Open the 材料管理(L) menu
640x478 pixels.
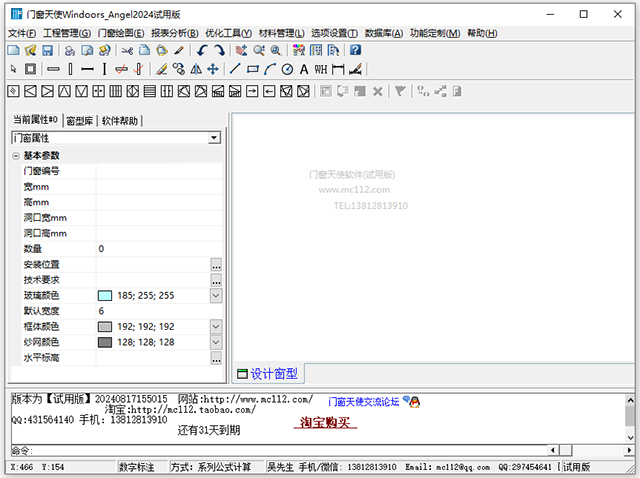coord(281,33)
